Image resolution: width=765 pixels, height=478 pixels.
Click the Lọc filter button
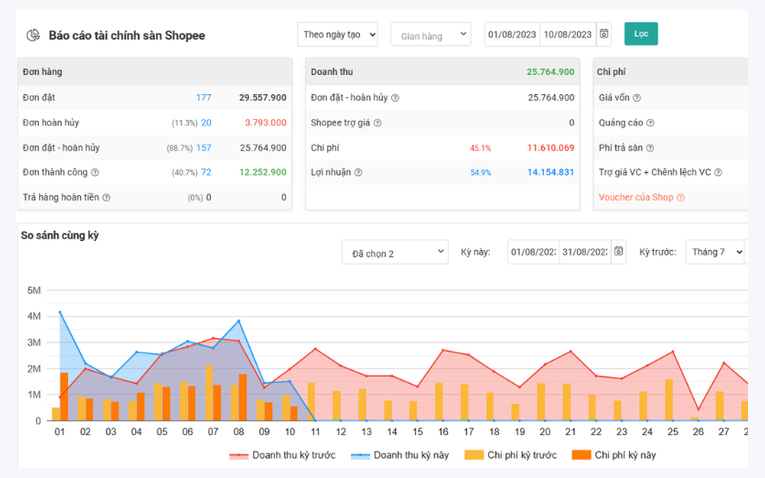641,34
